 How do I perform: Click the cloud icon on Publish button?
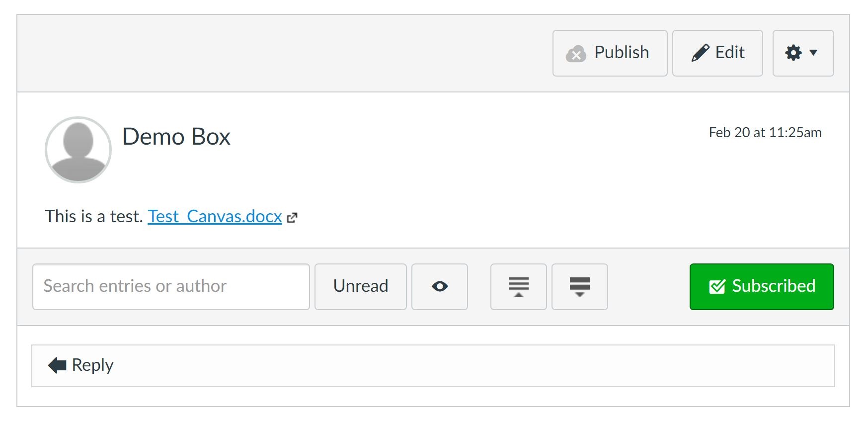[x=575, y=53]
